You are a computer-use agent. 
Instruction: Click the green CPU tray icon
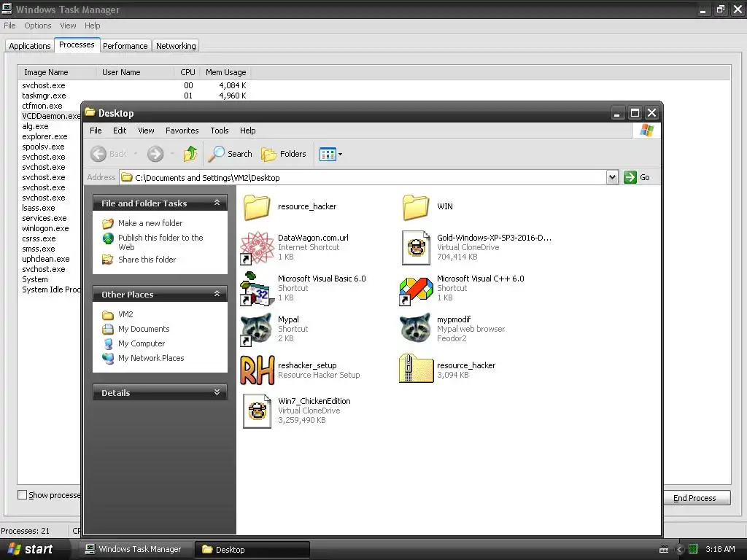(693, 550)
